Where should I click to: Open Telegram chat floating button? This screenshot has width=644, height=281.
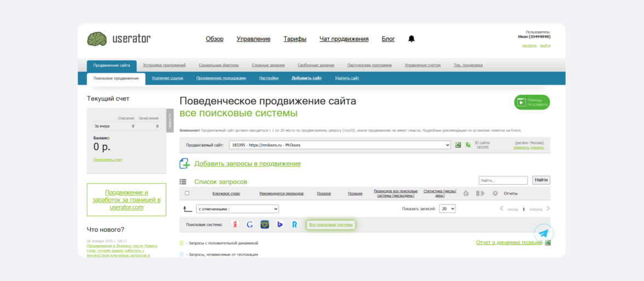[x=543, y=233]
